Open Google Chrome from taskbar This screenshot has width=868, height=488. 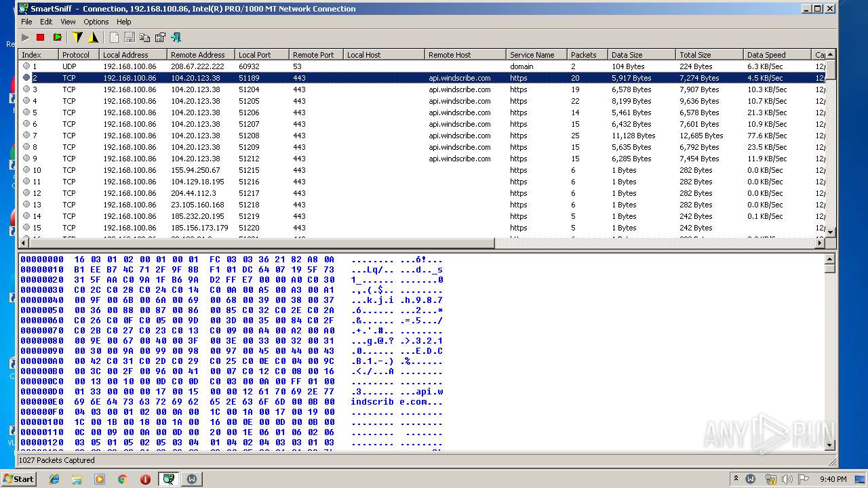(x=122, y=479)
